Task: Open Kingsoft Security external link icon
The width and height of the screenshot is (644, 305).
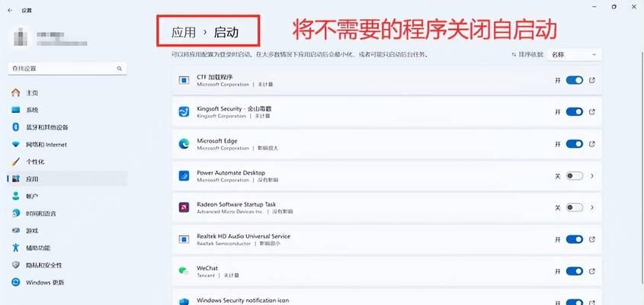Action: coord(592,112)
